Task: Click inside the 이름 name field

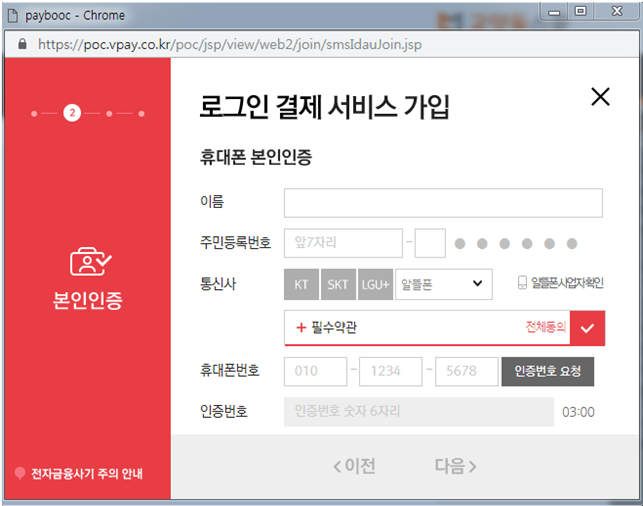Action: (443, 203)
